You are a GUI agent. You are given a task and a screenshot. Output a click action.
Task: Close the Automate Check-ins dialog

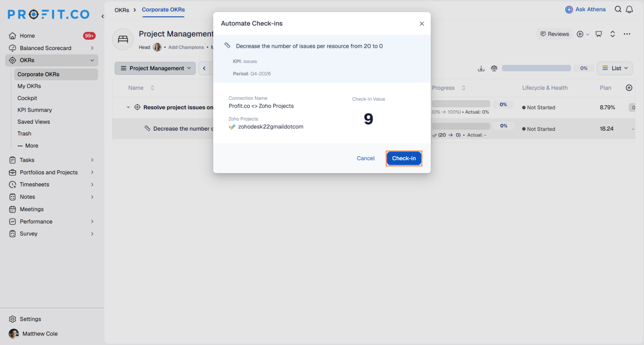(422, 24)
